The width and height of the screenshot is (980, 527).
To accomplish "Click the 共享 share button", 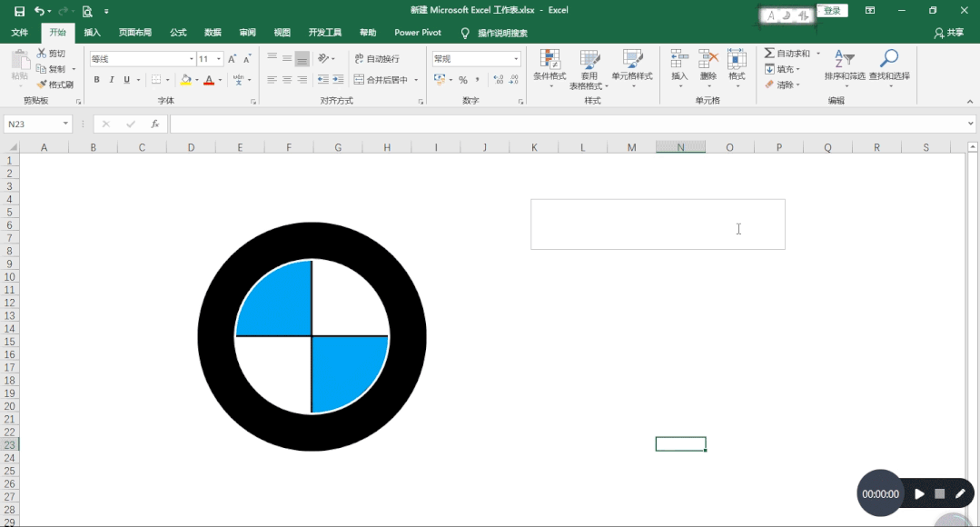I will point(949,33).
